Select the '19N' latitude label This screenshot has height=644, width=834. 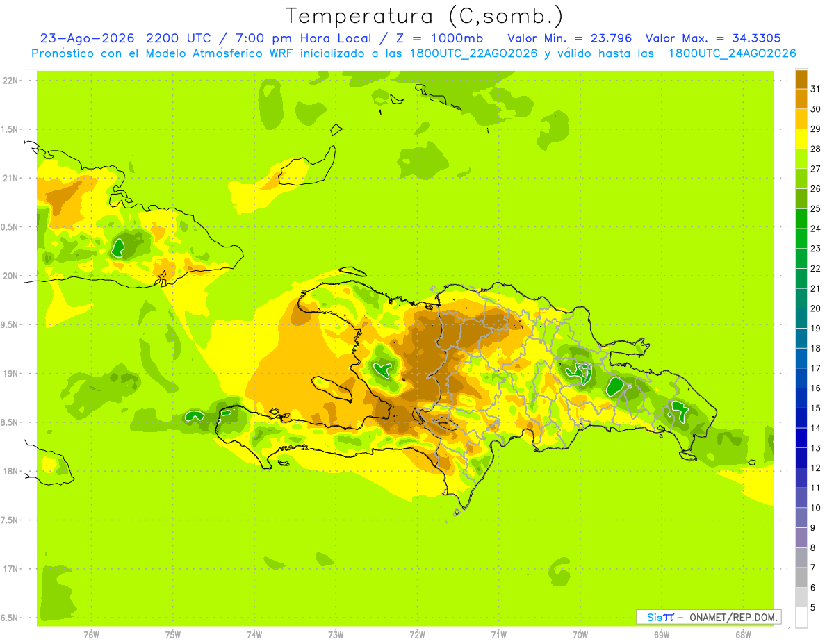10,374
